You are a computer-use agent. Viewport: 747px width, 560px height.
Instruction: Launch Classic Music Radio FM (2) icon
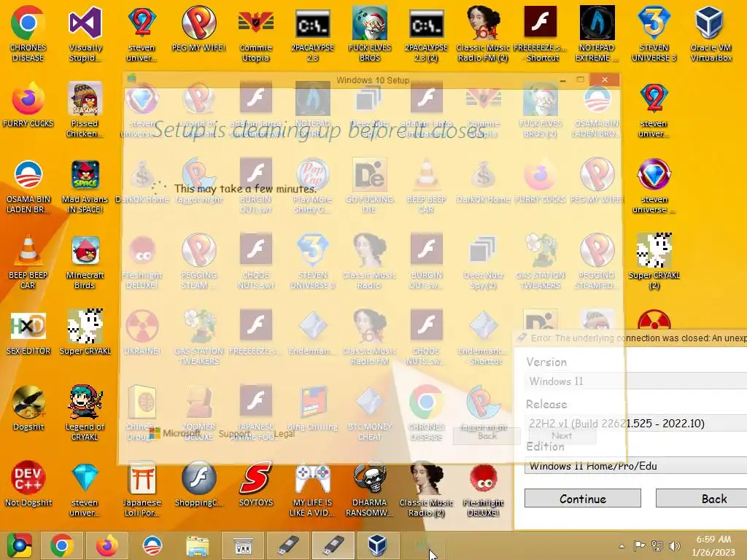pyautogui.click(x=483, y=34)
